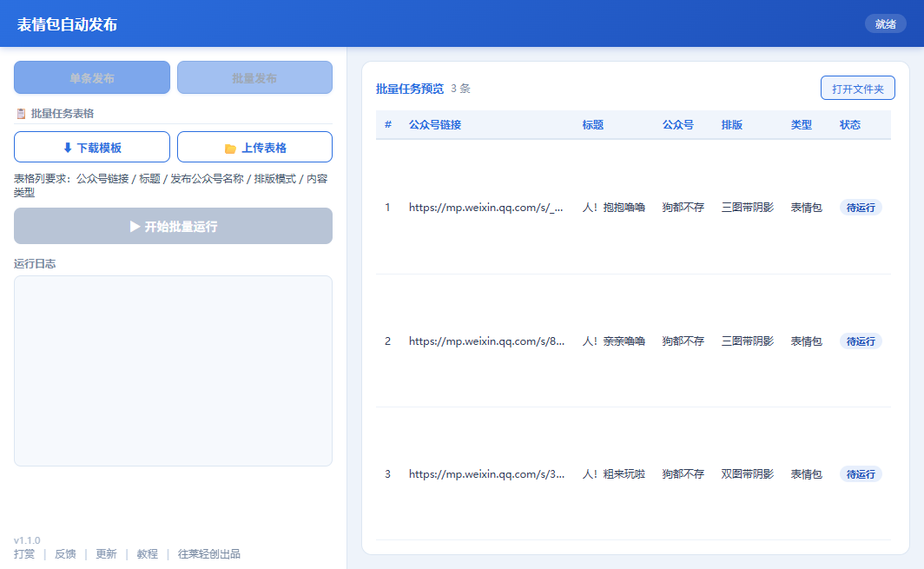Click the 批量任务预览 heading
Screen dimensions: 924x569
(x=410, y=89)
